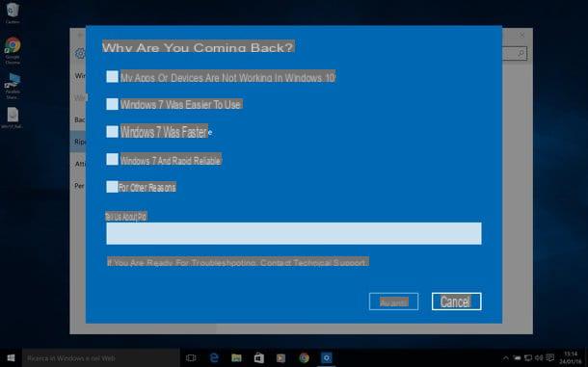Focus the feedback text box in the dialog
The image size is (588, 367).
coord(294,233)
